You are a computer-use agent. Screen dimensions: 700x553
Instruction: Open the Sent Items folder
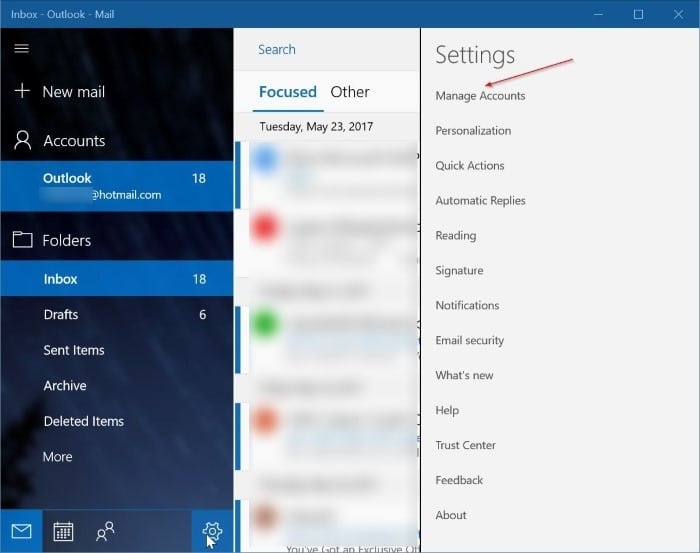(117, 350)
